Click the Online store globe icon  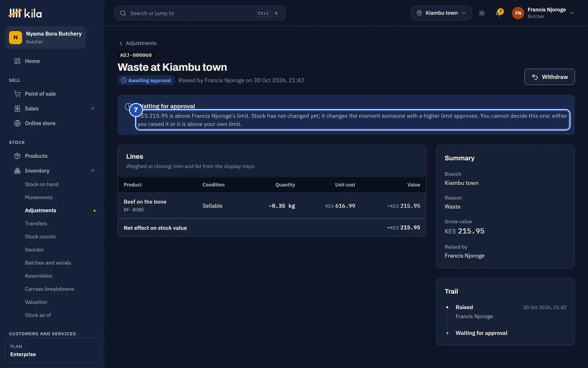coord(17,123)
